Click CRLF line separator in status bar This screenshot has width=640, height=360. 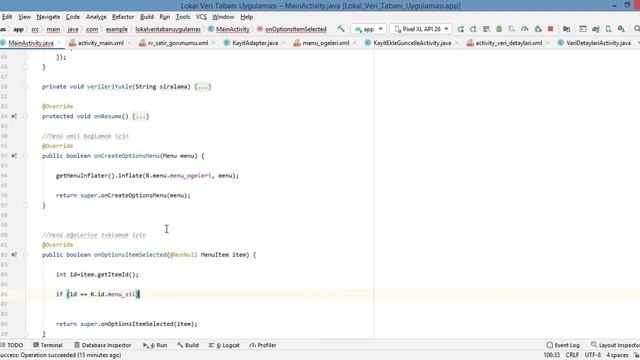pos(572,355)
